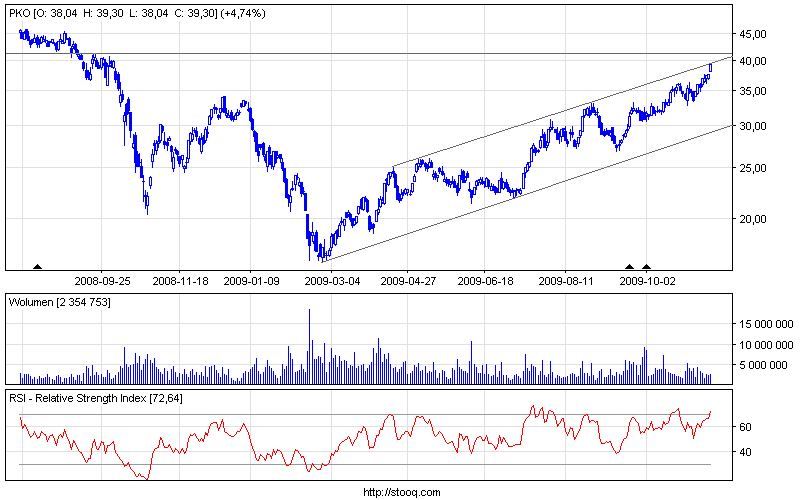Viewport: 800px width, 500px height.
Task: Click the 5 000 000 volume axis label
Action: click(763, 365)
